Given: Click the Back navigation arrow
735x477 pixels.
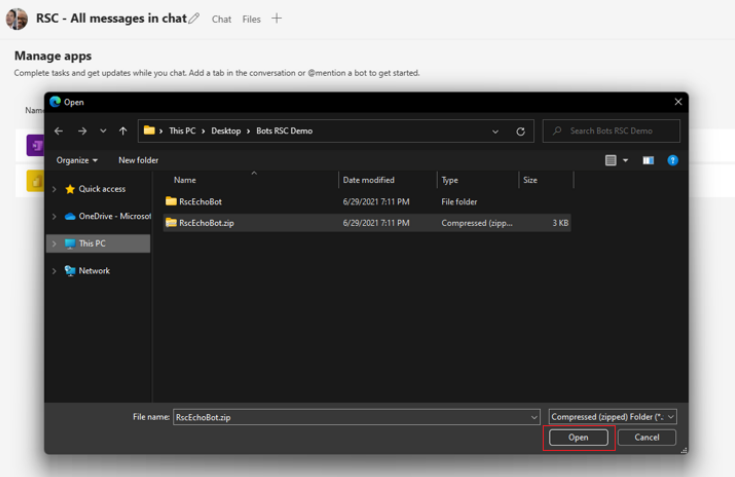Looking at the screenshot, I should click(x=59, y=131).
